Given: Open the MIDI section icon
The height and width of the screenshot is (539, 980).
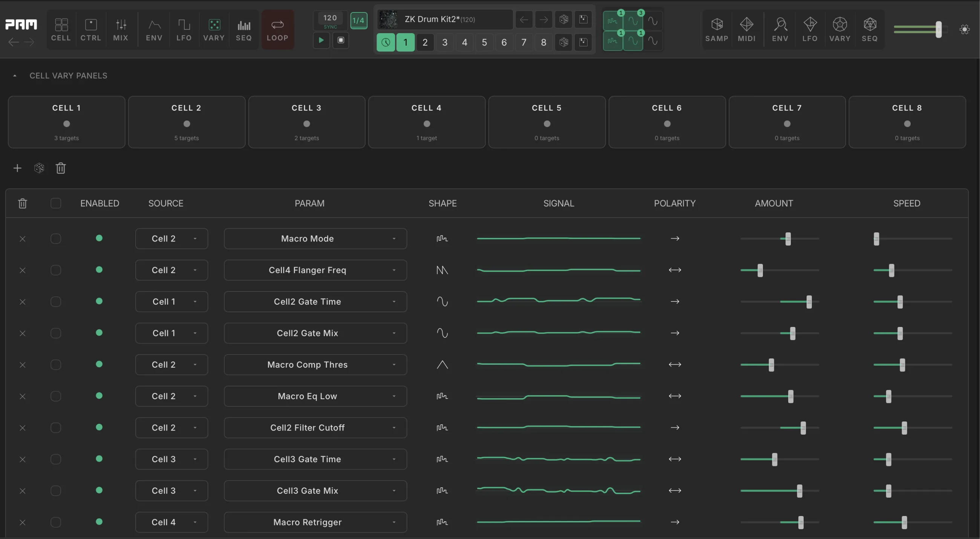Looking at the screenshot, I should click(746, 30).
